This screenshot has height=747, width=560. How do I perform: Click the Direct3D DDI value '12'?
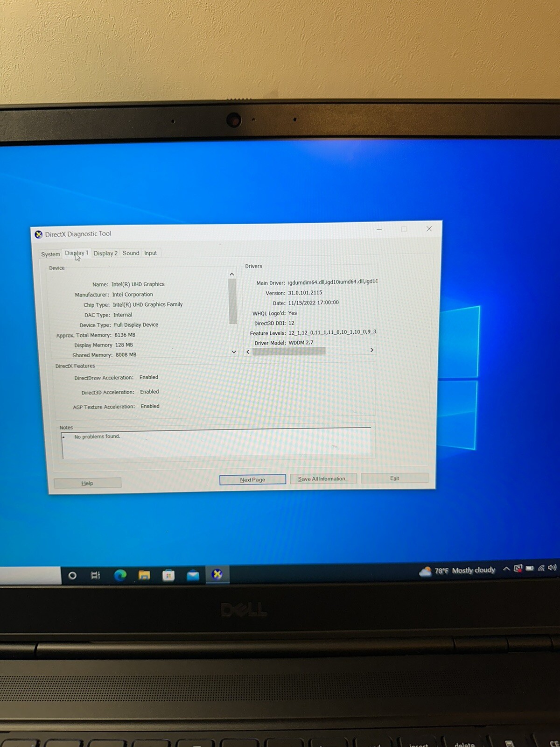291,323
